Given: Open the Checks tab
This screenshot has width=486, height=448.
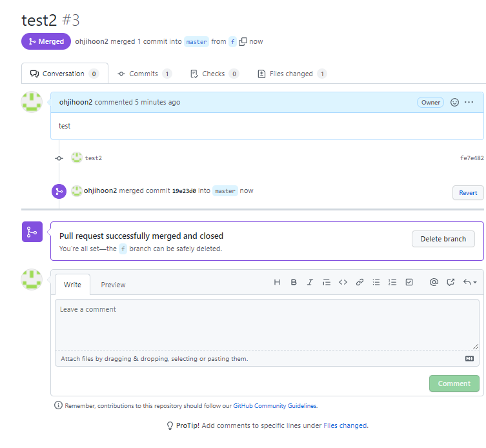Looking at the screenshot, I should (x=214, y=74).
